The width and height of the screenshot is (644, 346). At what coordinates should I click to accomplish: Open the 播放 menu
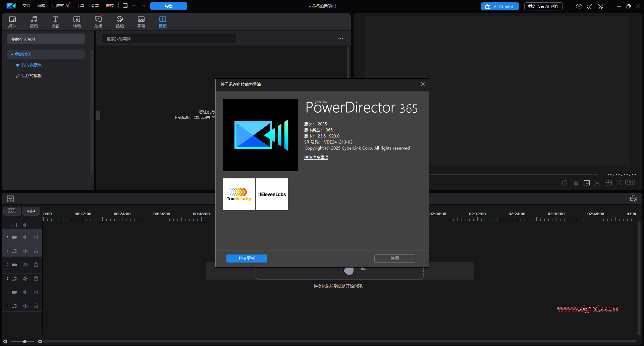110,6
